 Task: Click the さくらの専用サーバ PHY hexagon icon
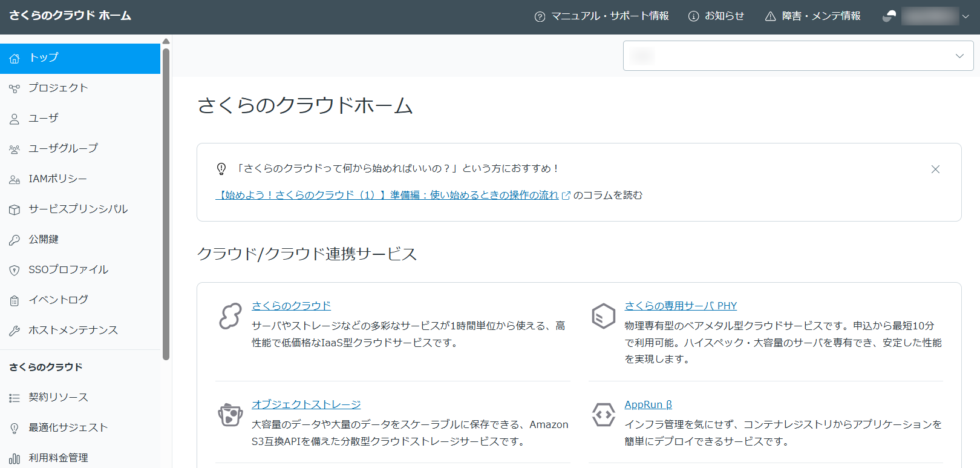pos(603,316)
